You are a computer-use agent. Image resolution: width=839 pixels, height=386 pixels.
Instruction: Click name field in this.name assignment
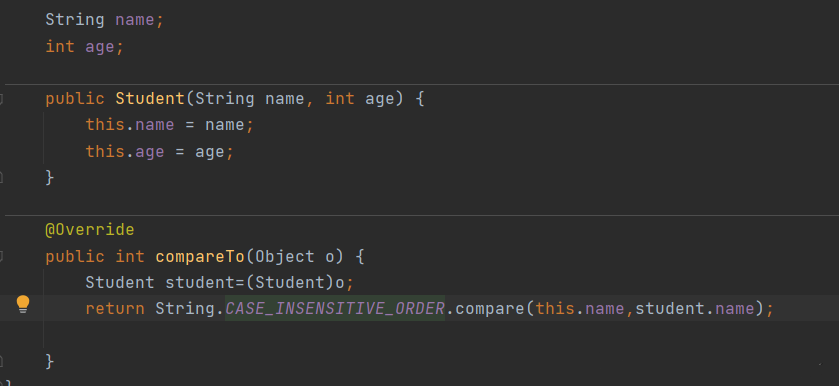[155, 125]
